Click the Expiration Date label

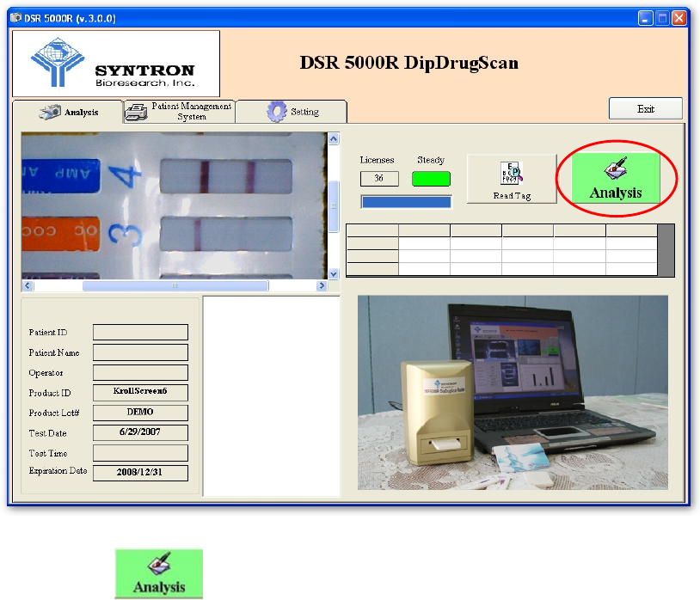[x=58, y=471]
